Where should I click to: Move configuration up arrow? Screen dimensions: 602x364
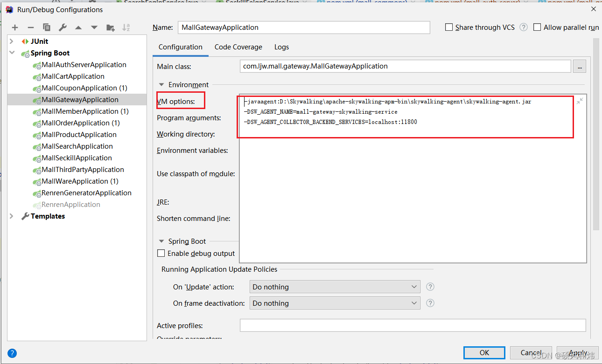[78, 27]
